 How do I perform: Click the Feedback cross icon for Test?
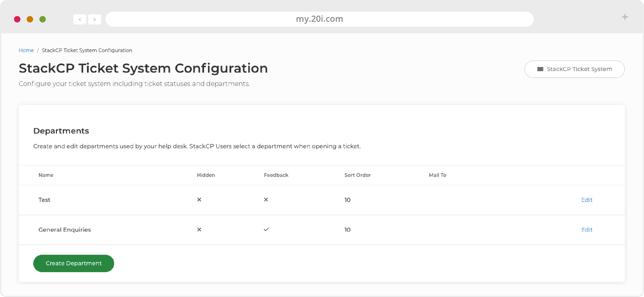click(x=266, y=200)
